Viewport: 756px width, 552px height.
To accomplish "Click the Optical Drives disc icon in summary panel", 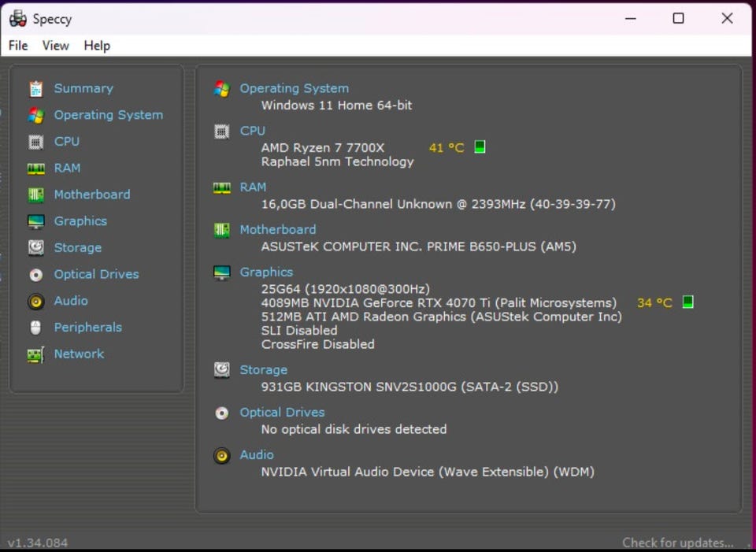I will (x=222, y=413).
